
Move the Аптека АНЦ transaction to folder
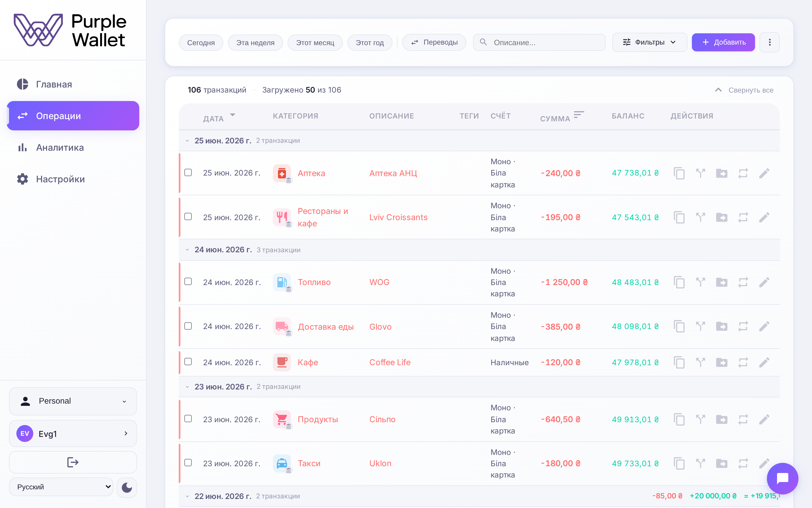(722, 173)
